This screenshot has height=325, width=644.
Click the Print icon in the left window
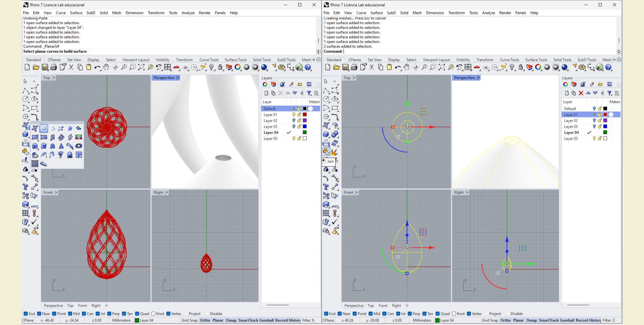tap(53, 67)
